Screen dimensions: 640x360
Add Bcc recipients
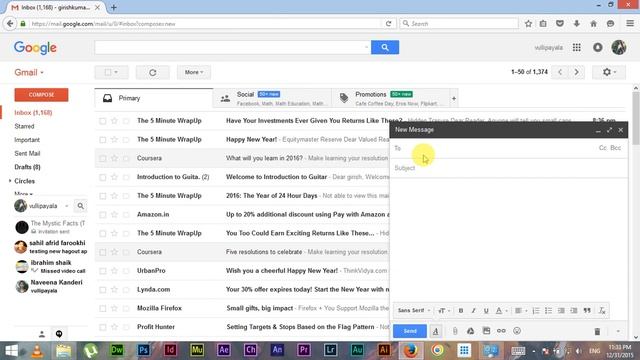(x=616, y=148)
